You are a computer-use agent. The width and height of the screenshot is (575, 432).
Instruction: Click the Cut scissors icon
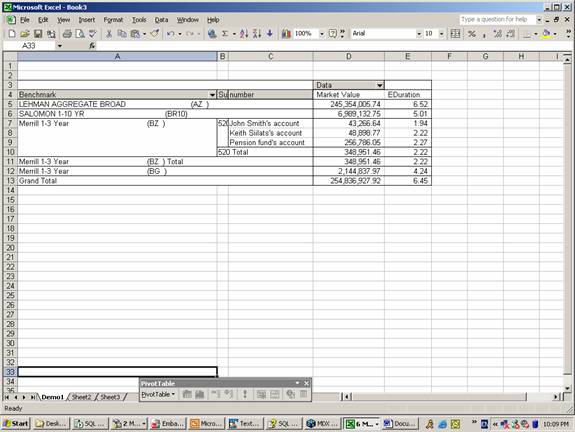coord(109,34)
